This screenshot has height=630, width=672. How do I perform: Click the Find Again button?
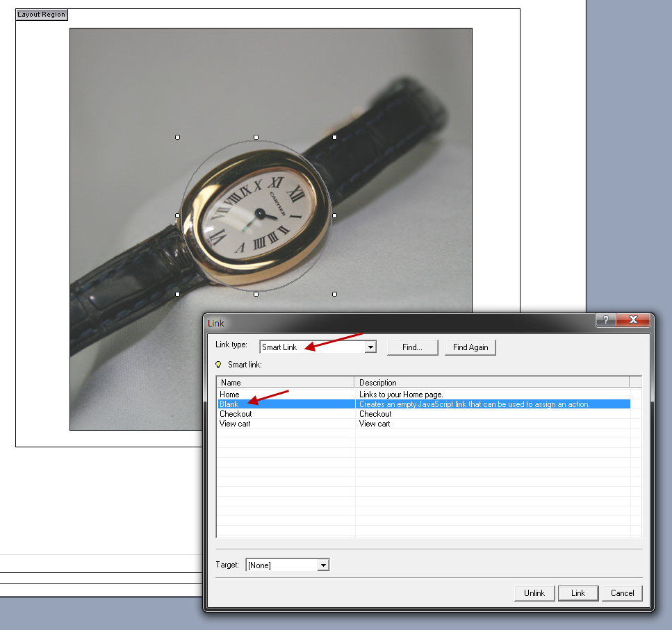470,347
